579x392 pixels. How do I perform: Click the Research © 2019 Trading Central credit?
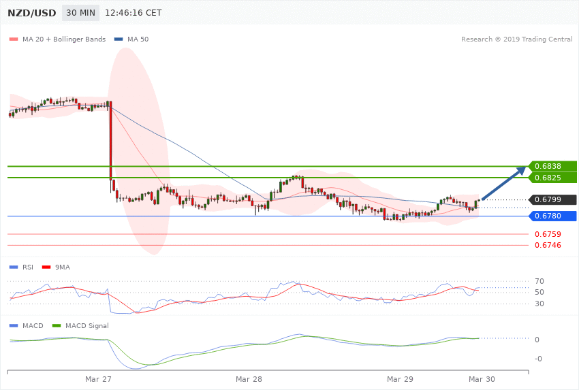(x=516, y=39)
